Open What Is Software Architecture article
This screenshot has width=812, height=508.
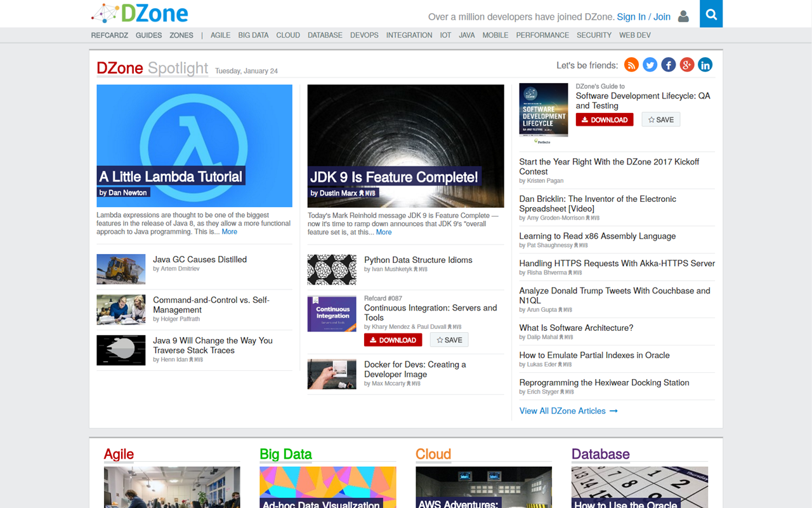pyautogui.click(x=576, y=328)
